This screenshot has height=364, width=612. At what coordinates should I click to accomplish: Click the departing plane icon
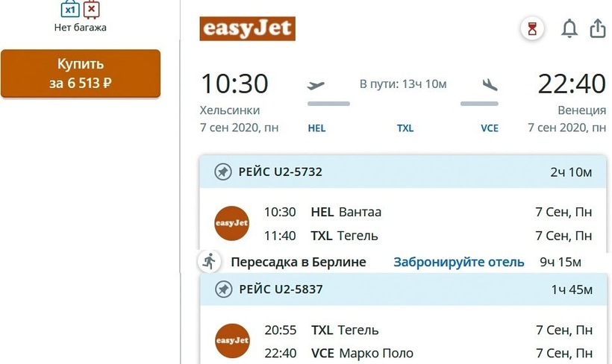[316, 85]
